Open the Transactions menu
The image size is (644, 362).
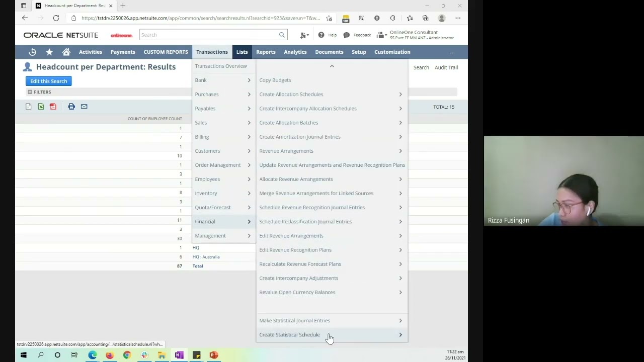pyautogui.click(x=212, y=52)
